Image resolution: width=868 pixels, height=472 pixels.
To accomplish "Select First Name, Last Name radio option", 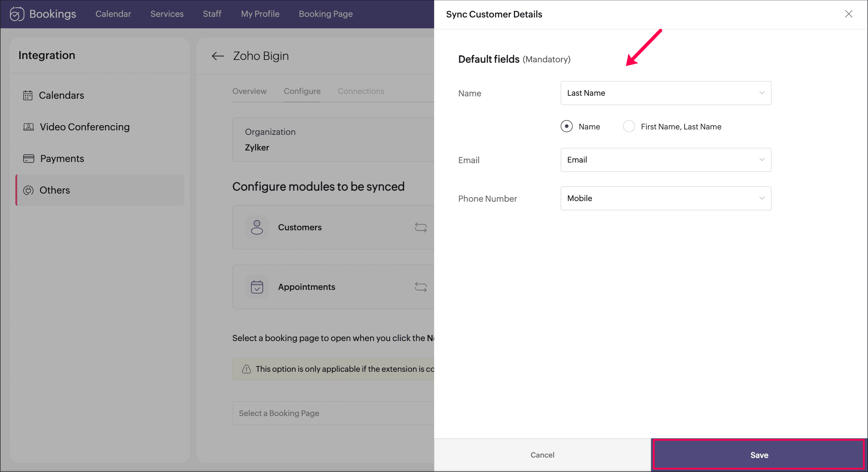I will click(x=629, y=127).
